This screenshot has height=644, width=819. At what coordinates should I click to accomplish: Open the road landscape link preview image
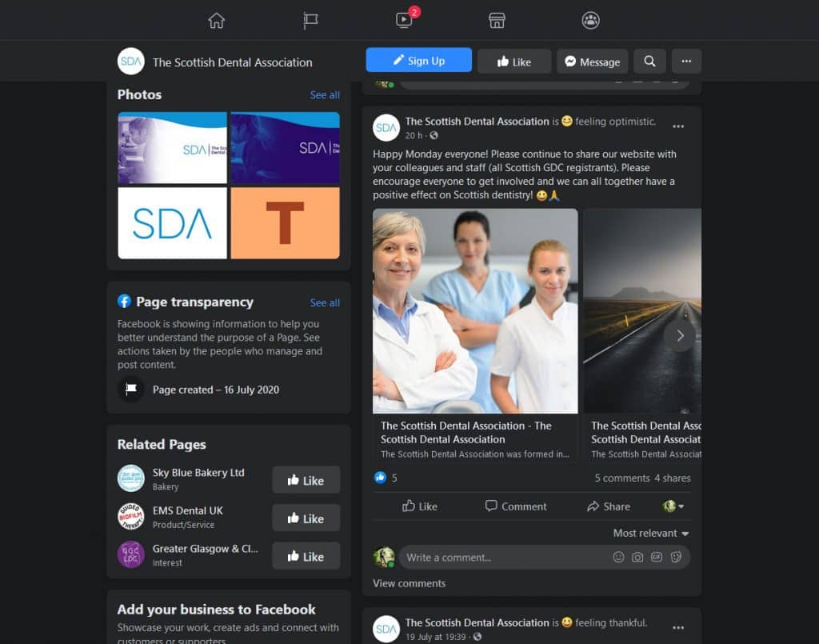coord(642,311)
